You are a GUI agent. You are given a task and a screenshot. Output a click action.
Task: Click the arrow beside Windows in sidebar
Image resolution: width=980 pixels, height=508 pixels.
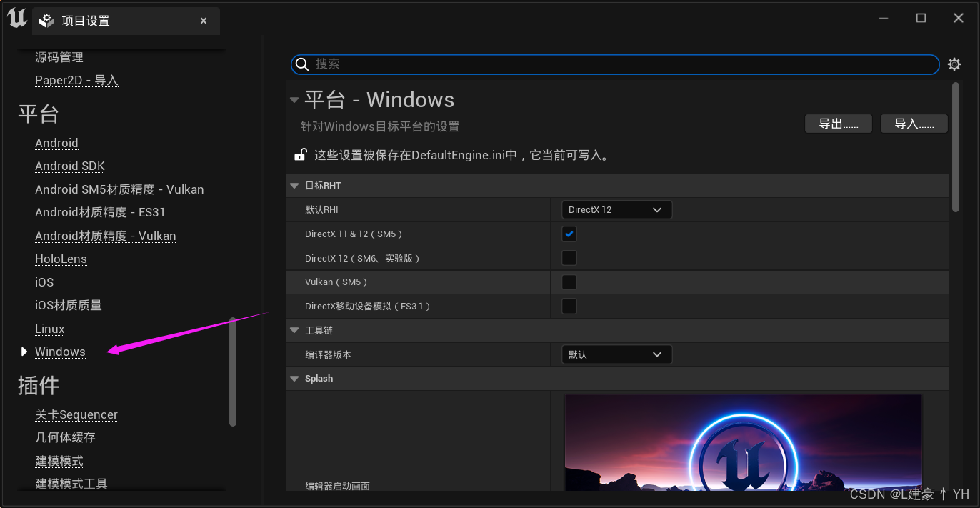click(24, 352)
